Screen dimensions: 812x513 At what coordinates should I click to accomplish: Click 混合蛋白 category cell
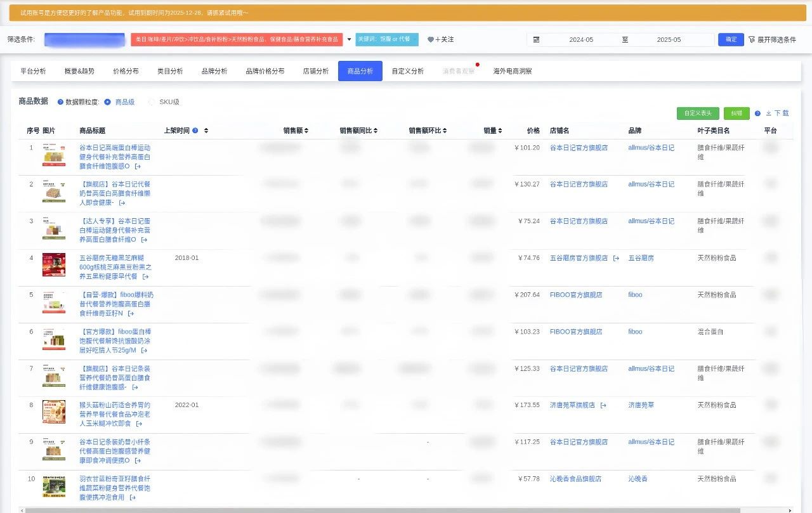point(710,332)
